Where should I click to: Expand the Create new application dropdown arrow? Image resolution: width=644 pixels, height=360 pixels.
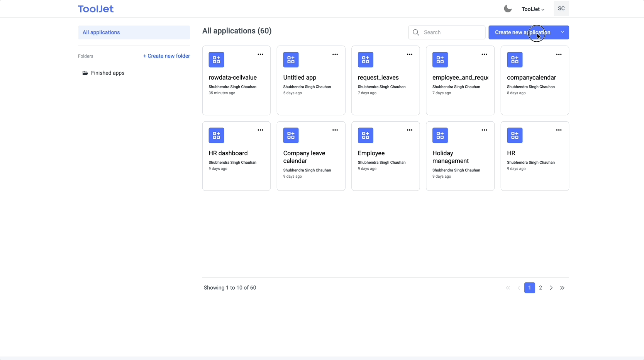pos(563,32)
